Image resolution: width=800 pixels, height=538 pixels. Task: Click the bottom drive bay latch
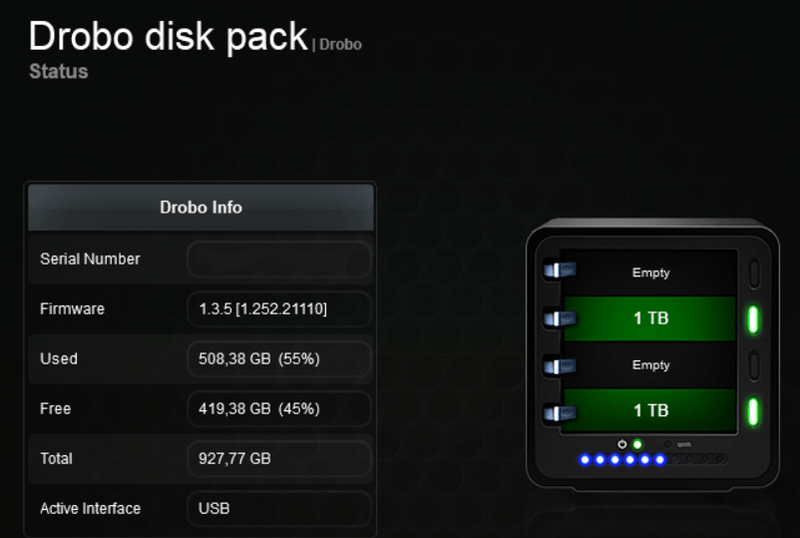559,411
